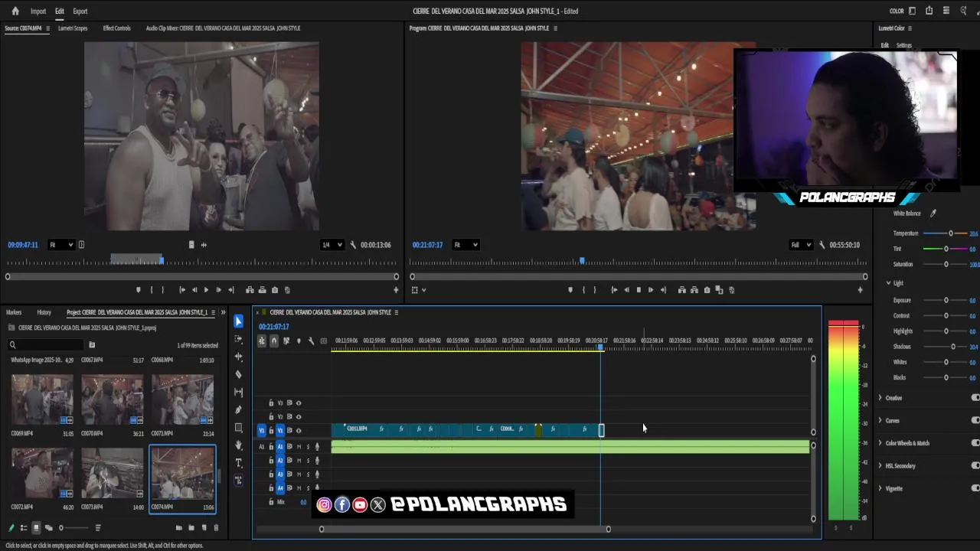This screenshot has width=980, height=551.
Task: Click Source Monitor button editor plus
Action: [x=396, y=290]
